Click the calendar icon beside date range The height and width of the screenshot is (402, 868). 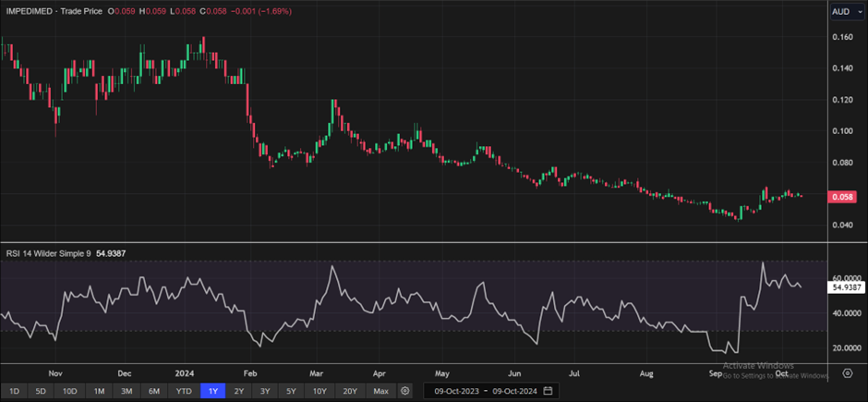(x=548, y=391)
